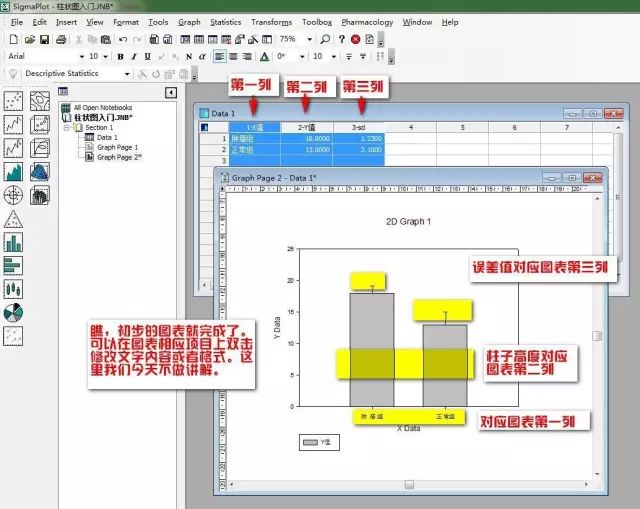Select the Line Plot graph tool
640x509 pixels.
[x=13, y=124]
